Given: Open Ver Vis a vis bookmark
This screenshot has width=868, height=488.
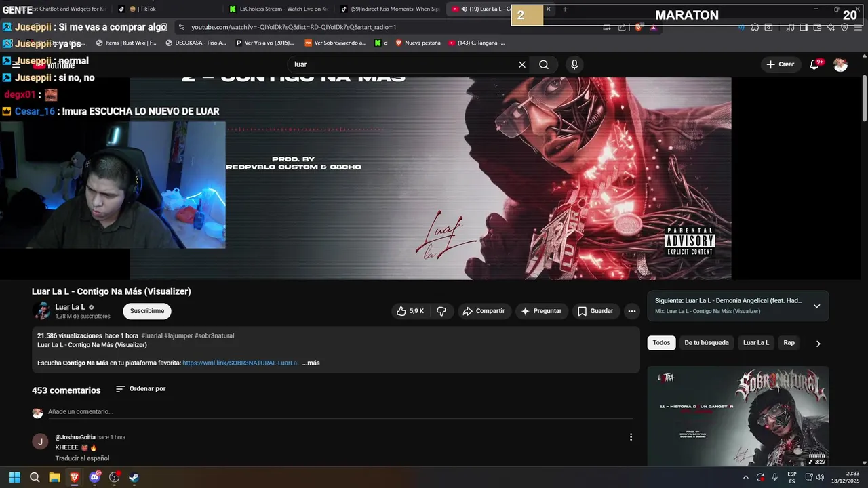Looking at the screenshot, I should (264, 43).
